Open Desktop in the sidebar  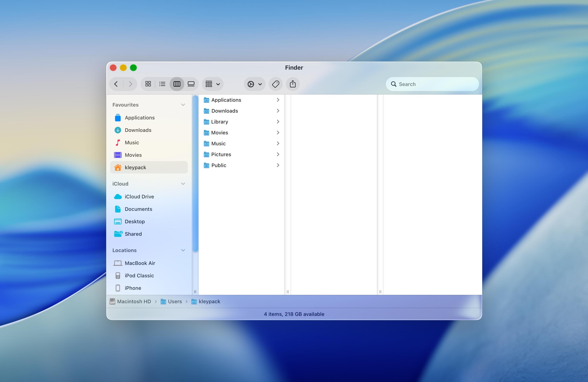(x=149, y=221)
